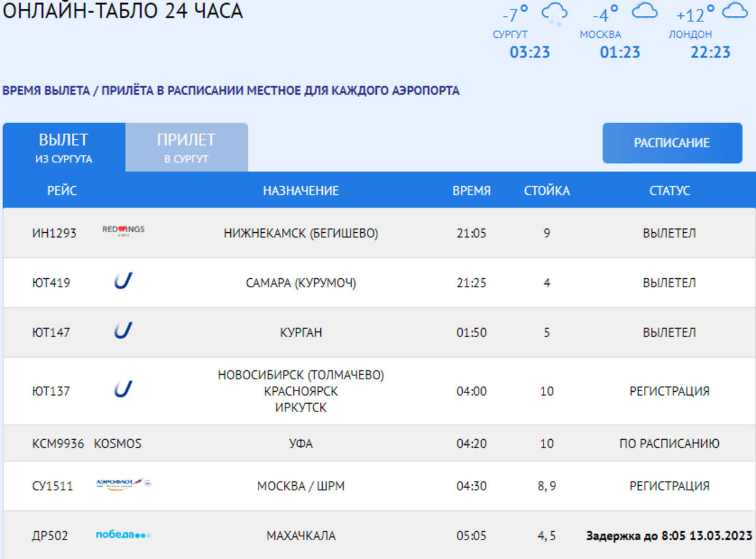Image resolution: width=756 pixels, height=559 pixels.
Task: Click the KOSMOS airline label
Action: point(118,444)
